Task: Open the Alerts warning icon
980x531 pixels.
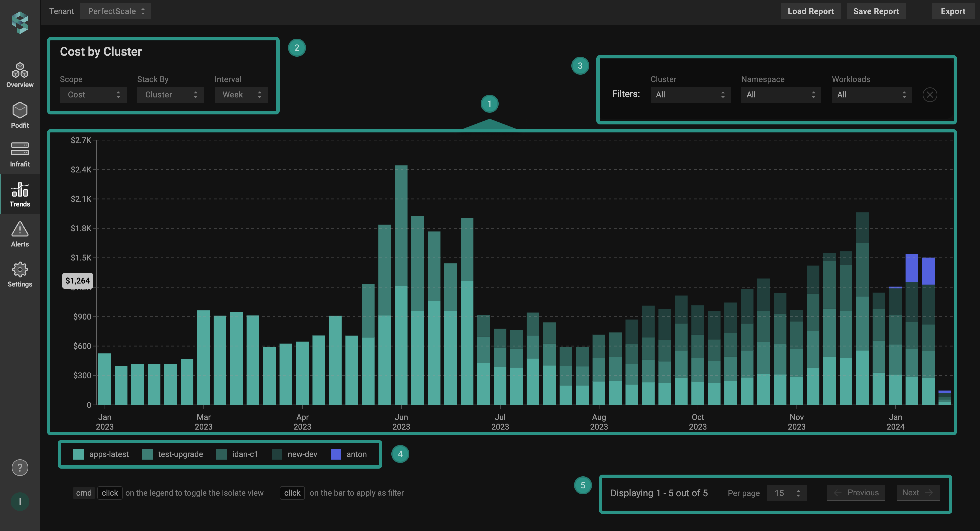Action: tap(20, 229)
